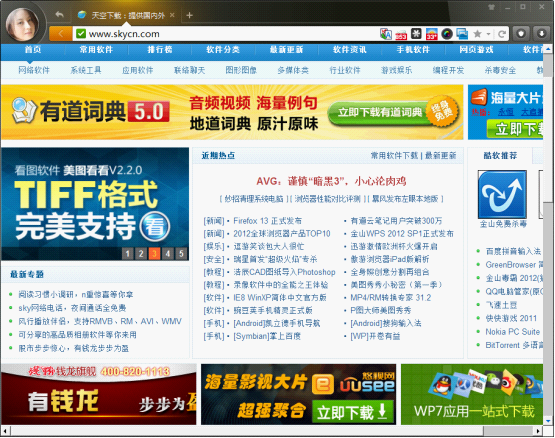Click the undo arrow beside the avatar

(x=59, y=15)
